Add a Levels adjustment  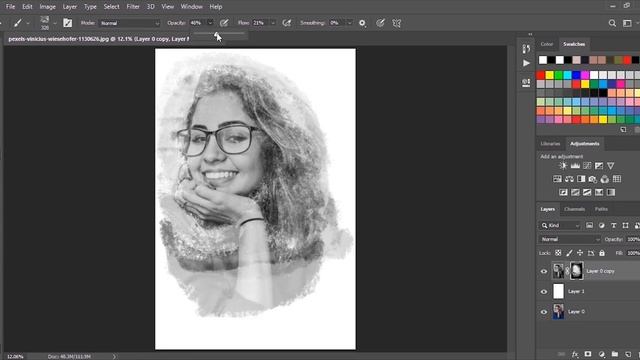pyautogui.click(x=575, y=166)
